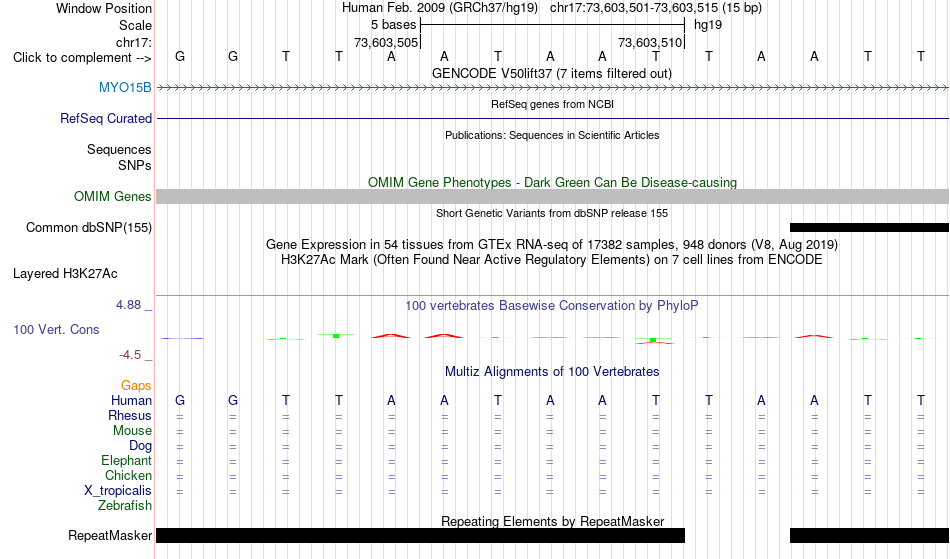Open the OMIM Genes track label

coord(112,196)
